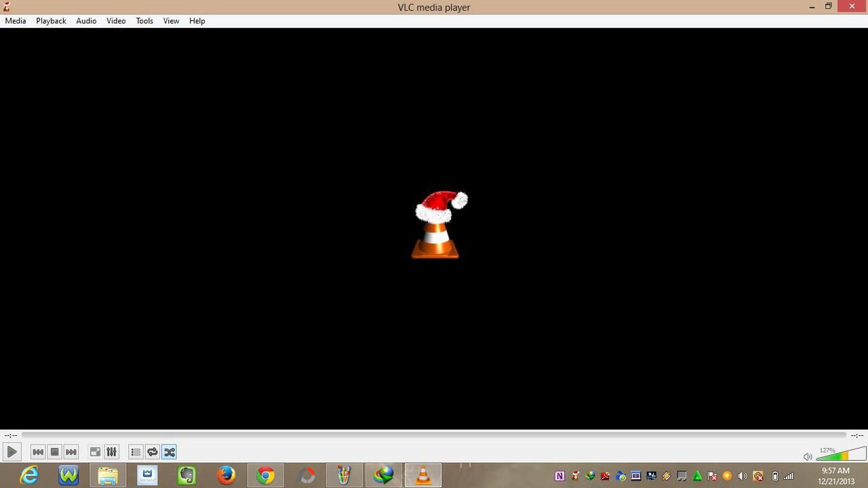Click the elapsed time label left of seek bar
Image resolution: width=868 pixels, height=488 pixels.
[x=10, y=435]
